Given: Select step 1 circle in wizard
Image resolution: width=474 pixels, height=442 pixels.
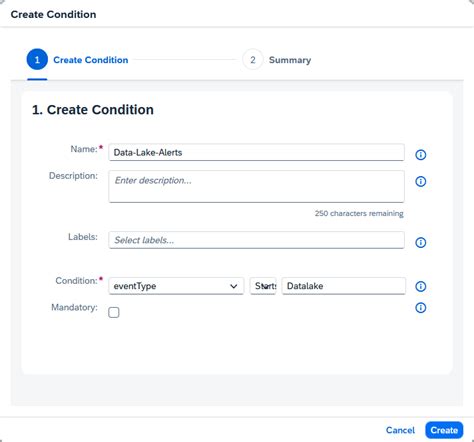Looking at the screenshot, I should tap(37, 60).
